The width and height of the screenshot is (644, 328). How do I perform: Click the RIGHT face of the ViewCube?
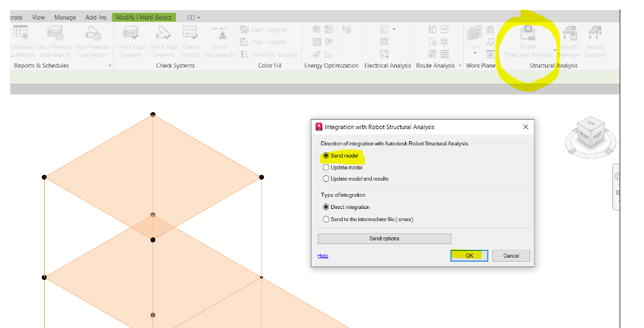click(597, 133)
